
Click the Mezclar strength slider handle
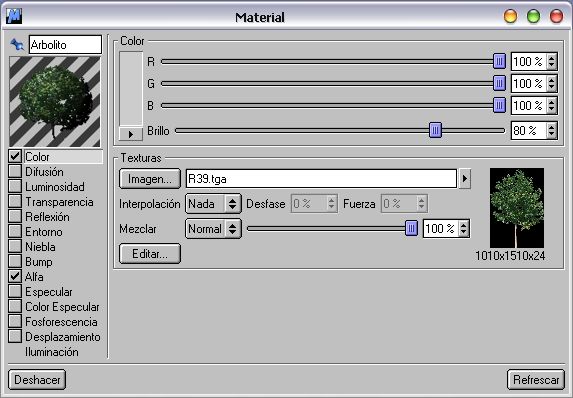[411, 228]
